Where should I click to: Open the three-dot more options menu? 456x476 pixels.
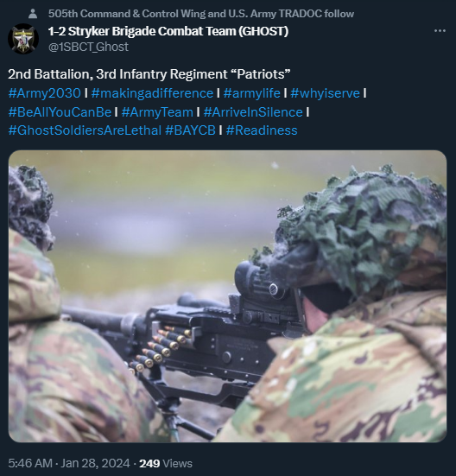coord(440,31)
